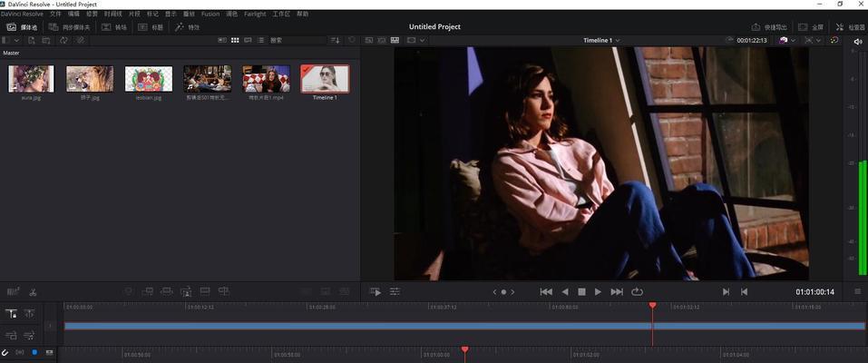Open the DaVinci Resolve menu

pos(22,14)
